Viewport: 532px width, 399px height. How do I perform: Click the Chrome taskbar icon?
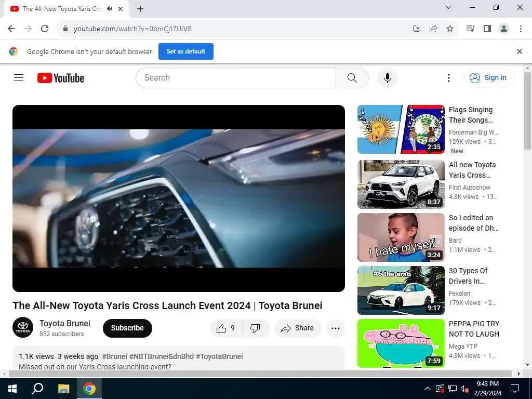(x=89, y=389)
